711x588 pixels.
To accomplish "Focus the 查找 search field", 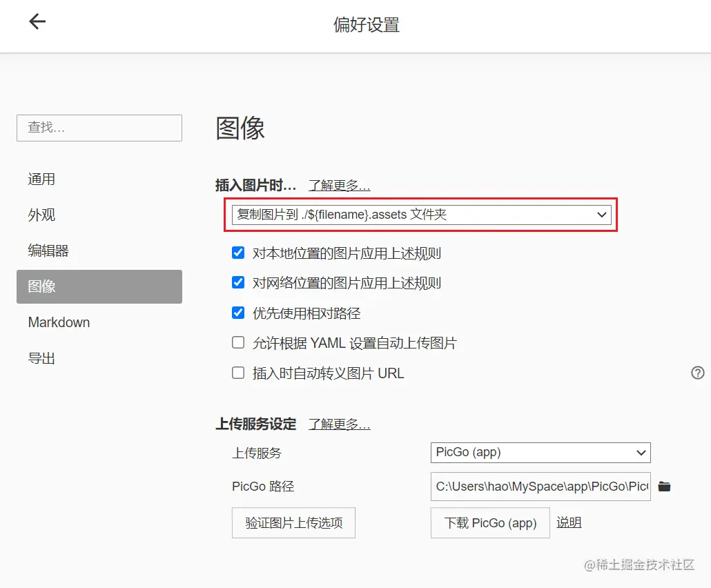I will [99, 128].
